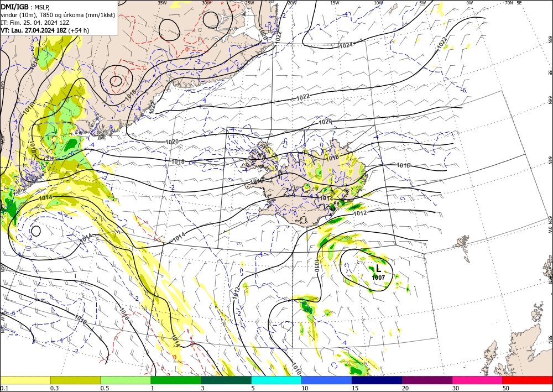Click the '0.3' legend value
This screenshot has width=553, height=392.
(54, 388)
